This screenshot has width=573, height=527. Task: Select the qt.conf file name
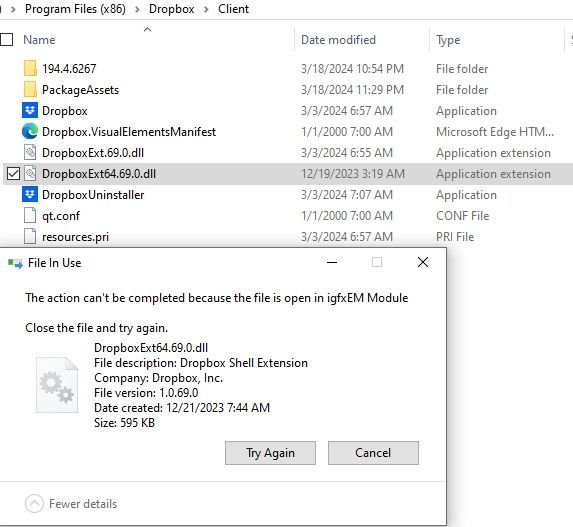point(61,216)
